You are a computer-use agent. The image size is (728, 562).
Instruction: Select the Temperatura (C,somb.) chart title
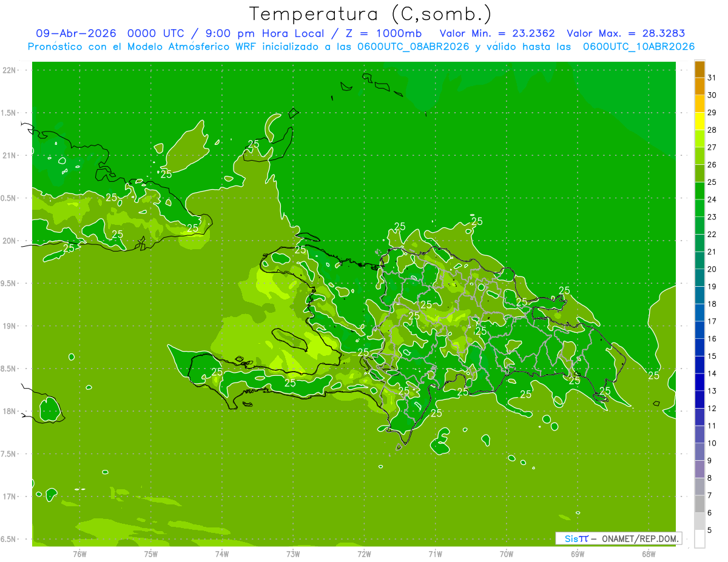[370, 13]
